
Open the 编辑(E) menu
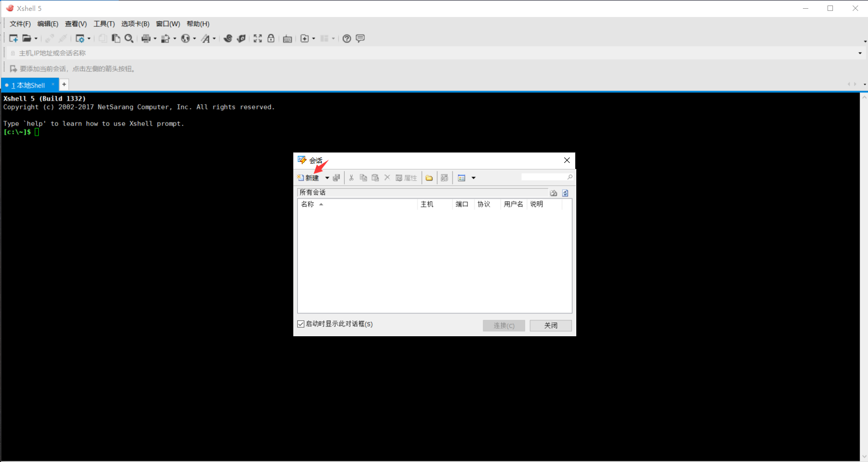tap(48, 24)
